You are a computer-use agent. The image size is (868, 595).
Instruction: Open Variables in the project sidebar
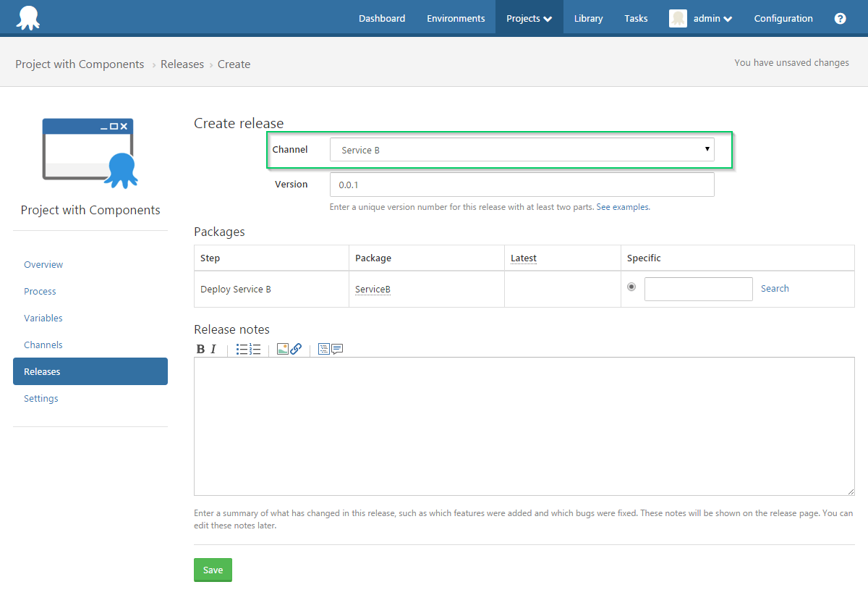43,318
